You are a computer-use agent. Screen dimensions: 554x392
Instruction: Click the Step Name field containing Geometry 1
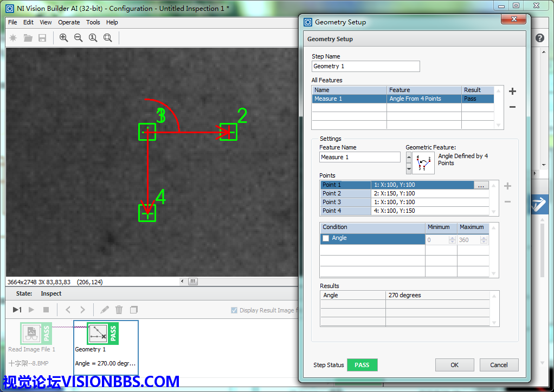click(366, 67)
